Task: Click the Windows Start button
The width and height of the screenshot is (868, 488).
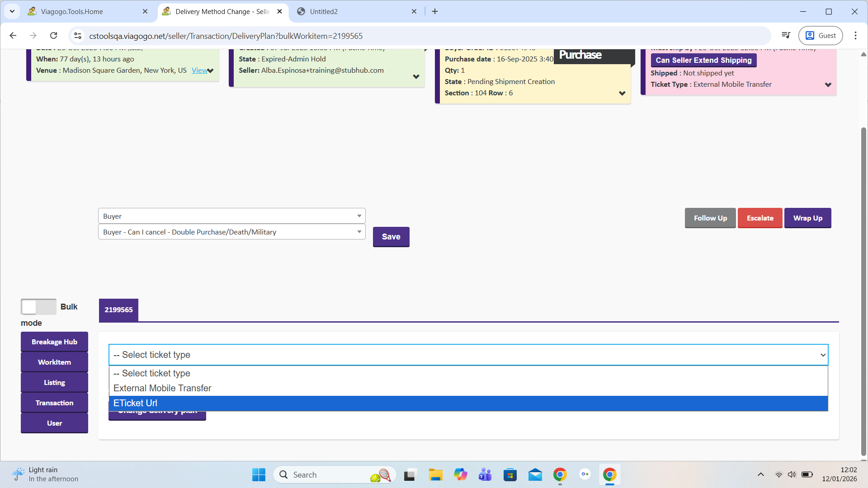Action: [259, 475]
